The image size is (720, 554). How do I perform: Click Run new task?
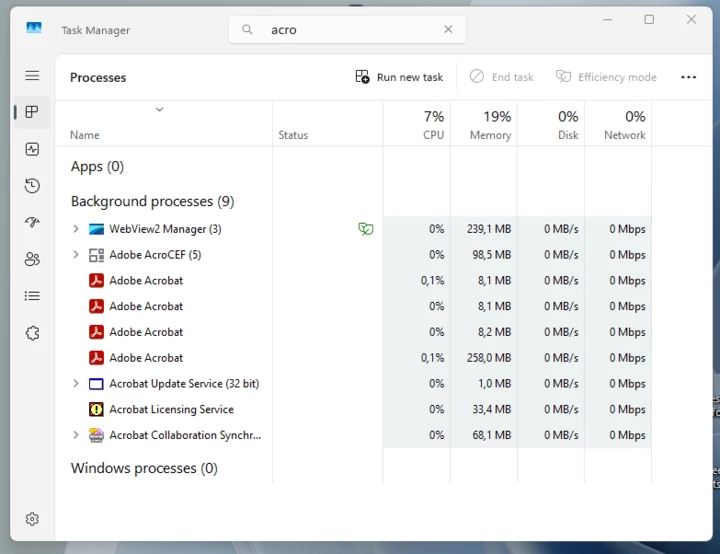point(399,77)
